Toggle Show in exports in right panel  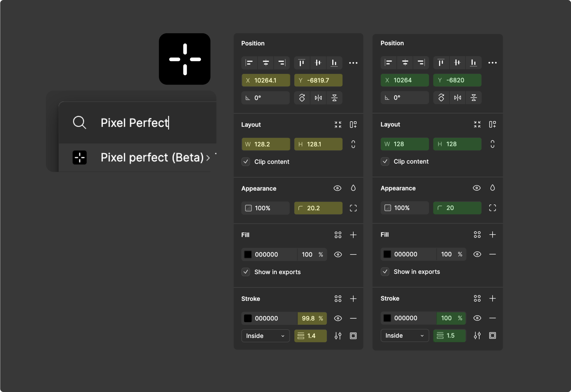coord(385,272)
